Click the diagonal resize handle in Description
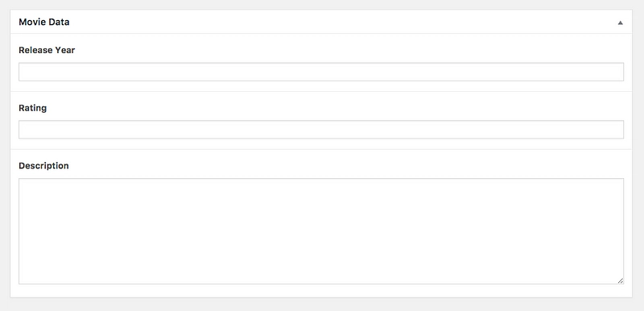Screen dimensions: 644x311 [620, 280]
